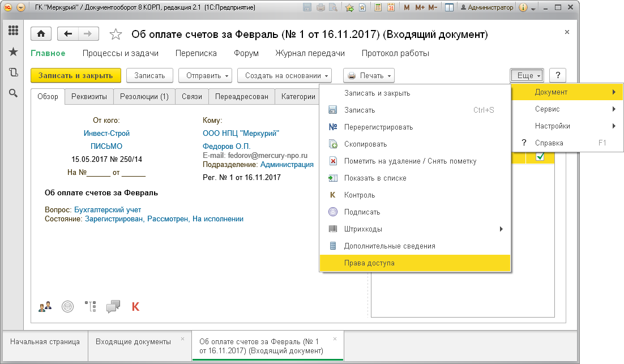Choose Показать в списке menu item
624x364 pixels.
click(414, 178)
